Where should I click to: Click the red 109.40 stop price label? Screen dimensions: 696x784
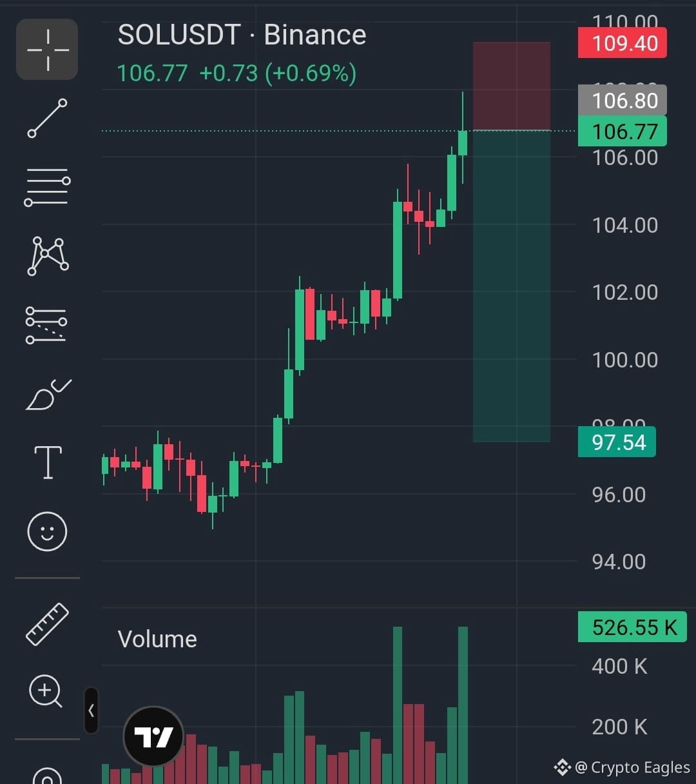pyautogui.click(x=623, y=43)
